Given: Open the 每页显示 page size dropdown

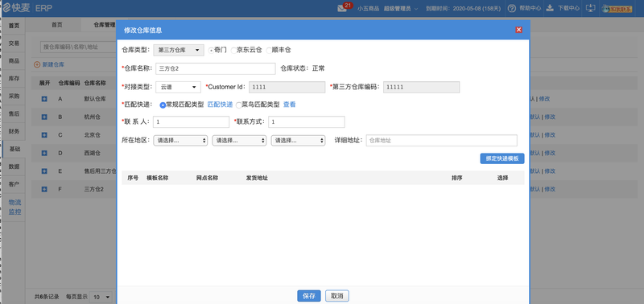Looking at the screenshot, I should (101, 297).
